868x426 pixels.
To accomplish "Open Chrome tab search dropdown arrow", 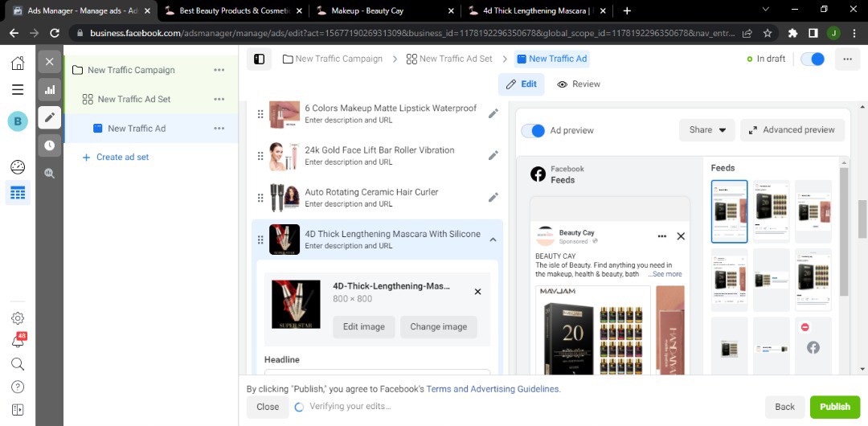I will tap(766, 10).
